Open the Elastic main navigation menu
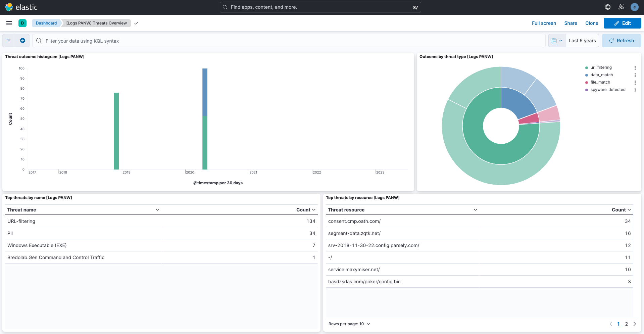 click(x=9, y=23)
